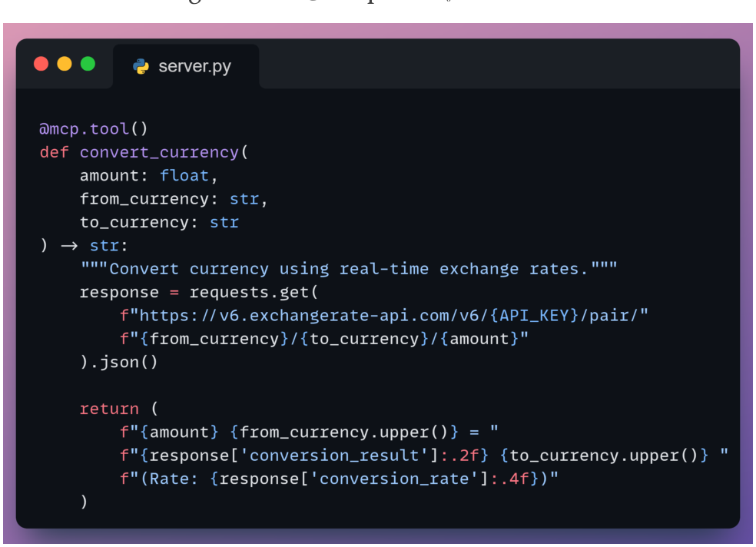
Task: Click the Python logo icon on the tab
Action: (141, 67)
